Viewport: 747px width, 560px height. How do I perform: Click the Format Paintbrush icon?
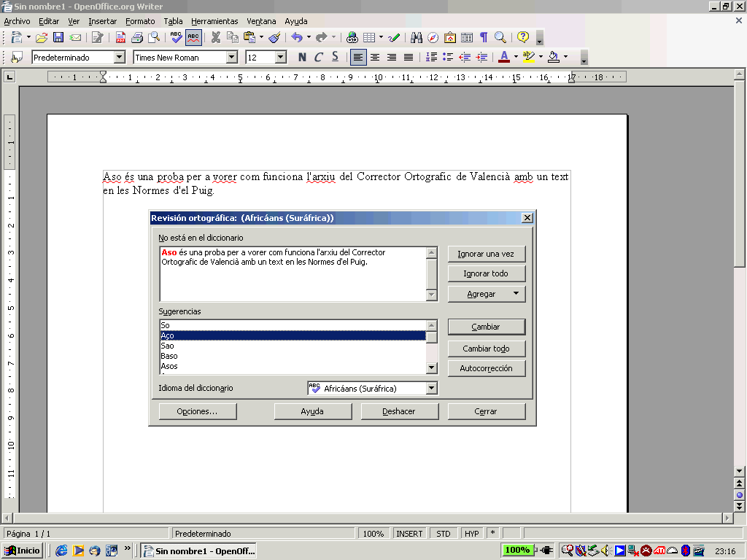[x=274, y=37]
